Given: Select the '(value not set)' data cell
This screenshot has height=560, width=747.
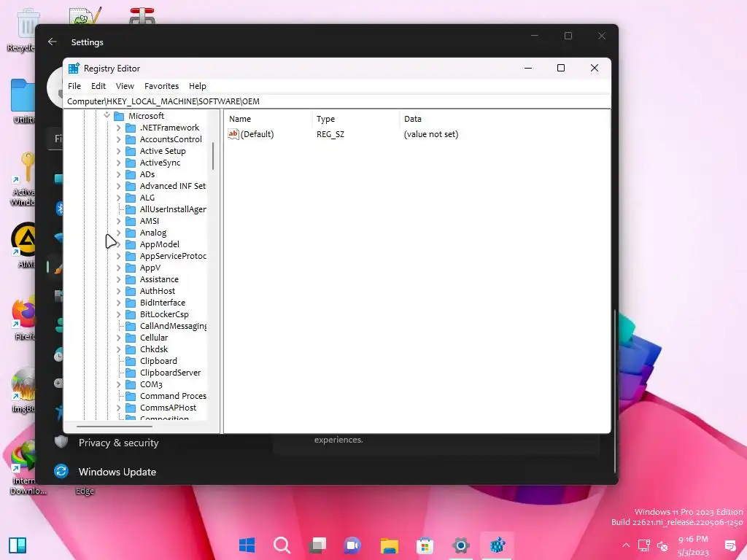Looking at the screenshot, I should [x=430, y=134].
